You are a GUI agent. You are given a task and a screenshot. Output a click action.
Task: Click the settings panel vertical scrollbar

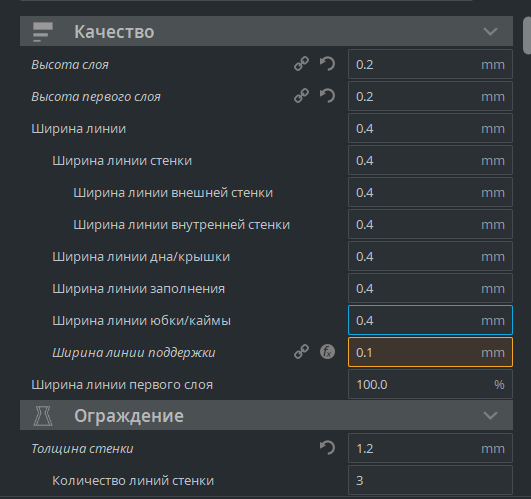coord(527,36)
